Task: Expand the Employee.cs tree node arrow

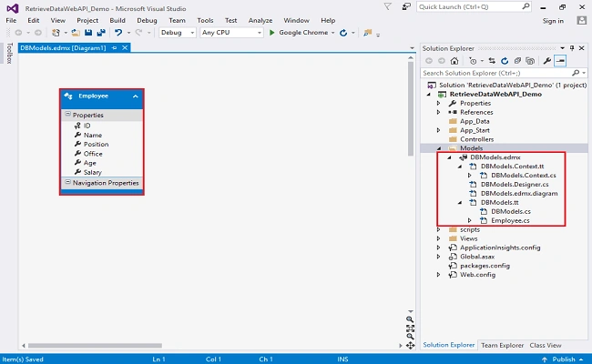Action: (470, 220)
